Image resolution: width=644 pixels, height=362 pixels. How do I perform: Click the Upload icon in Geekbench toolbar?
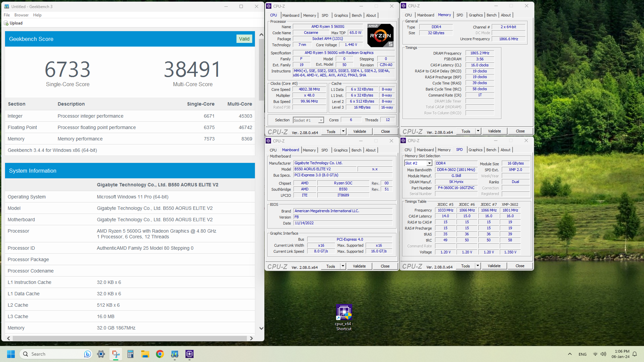coord(6,23)
